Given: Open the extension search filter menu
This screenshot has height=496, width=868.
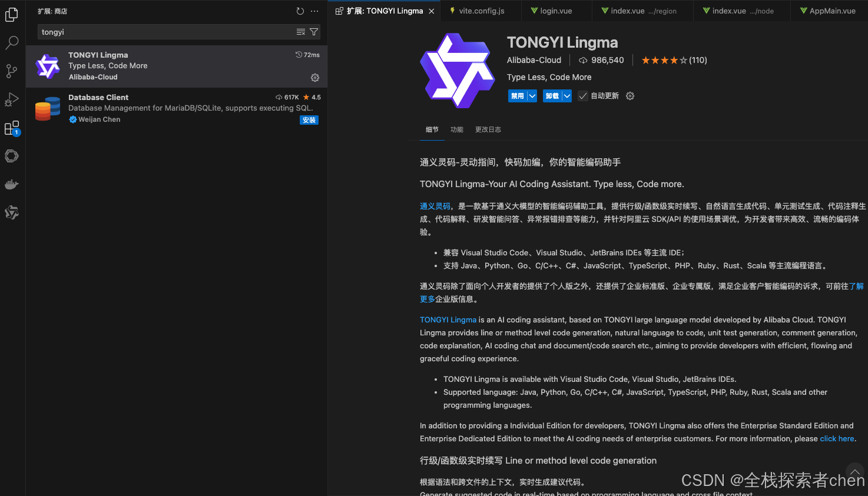Looking at the screenshot, I should [x=314, y=32].
